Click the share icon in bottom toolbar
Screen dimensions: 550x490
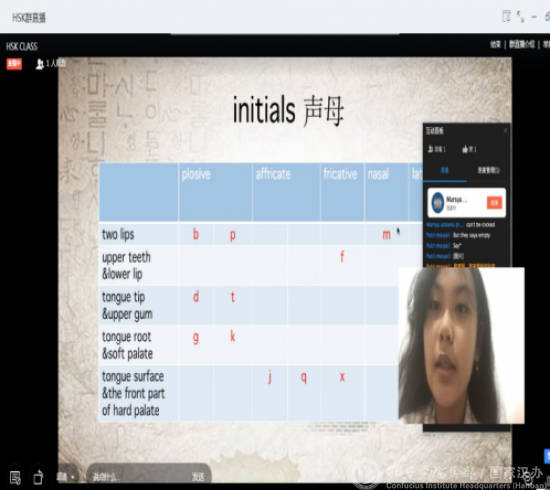(x=38, y=477)
